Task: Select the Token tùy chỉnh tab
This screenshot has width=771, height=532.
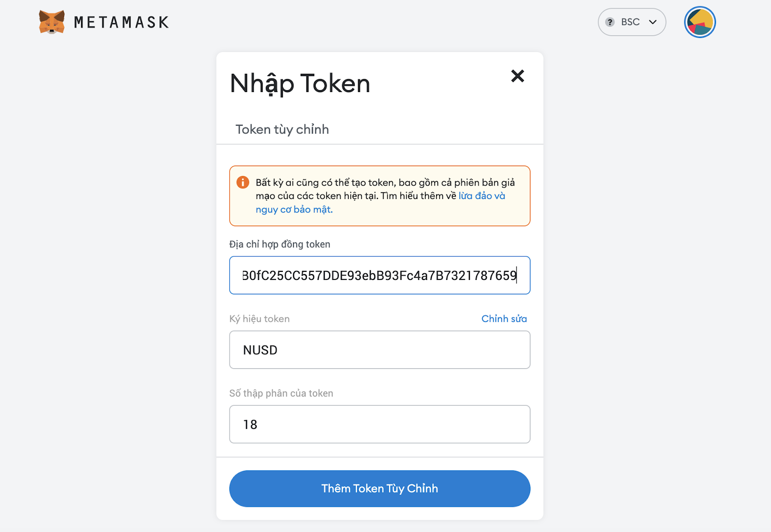Action: [282, 129]
